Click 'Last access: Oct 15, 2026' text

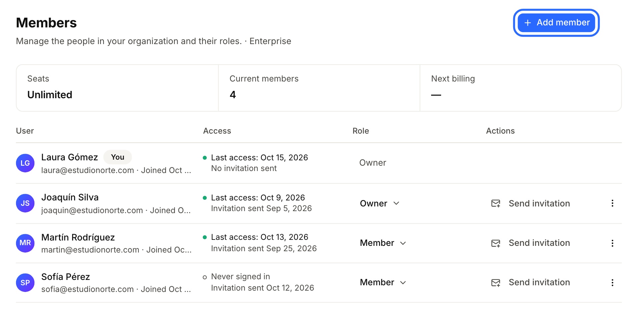point(259,158)
